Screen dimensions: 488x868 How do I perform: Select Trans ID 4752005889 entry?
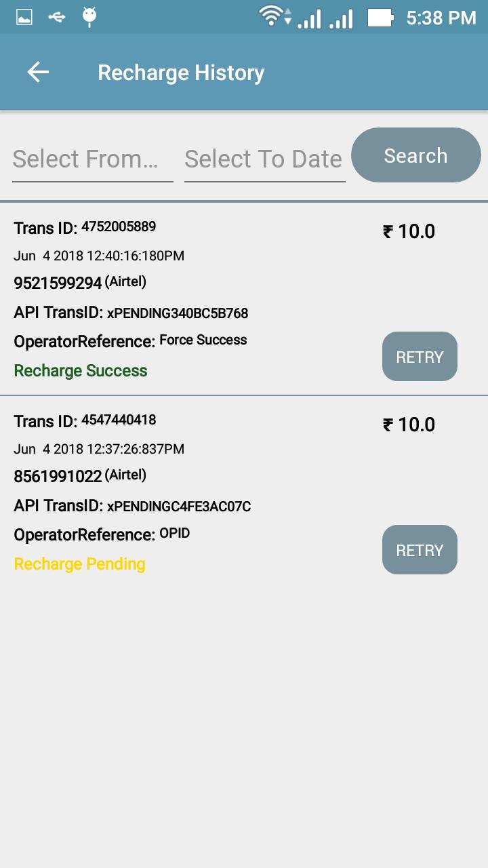[x=119, y=227]
